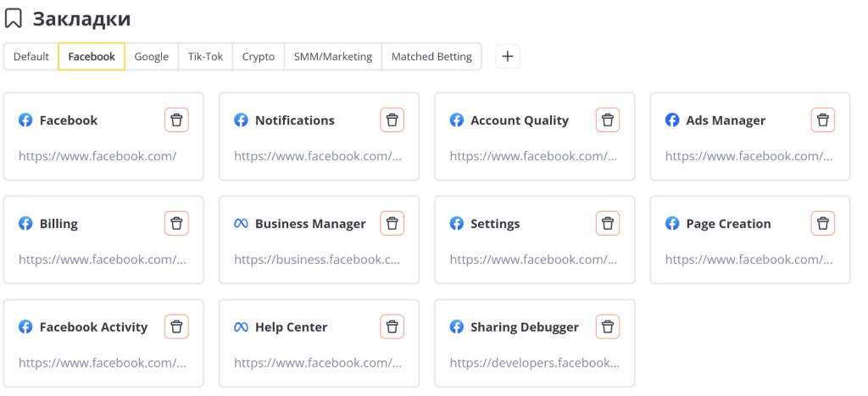868x396 pixels.
Task: Click the Facebook bookmark title
Action: click(x=68, y=120)
